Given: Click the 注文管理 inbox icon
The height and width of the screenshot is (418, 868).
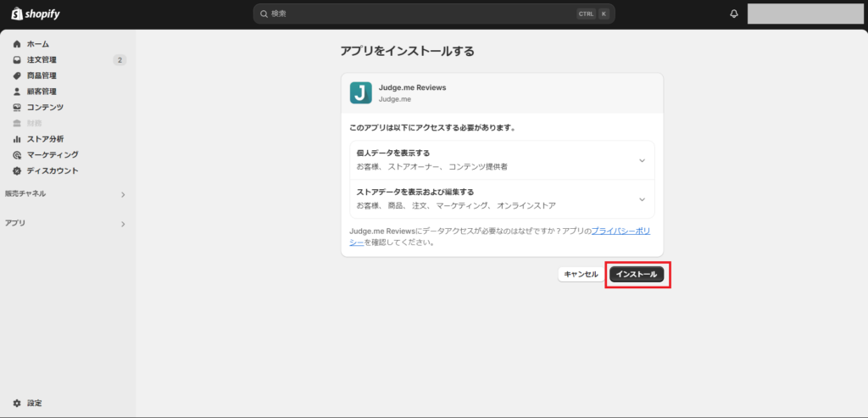Looking at the screenshot, I should tap(17, 60).
